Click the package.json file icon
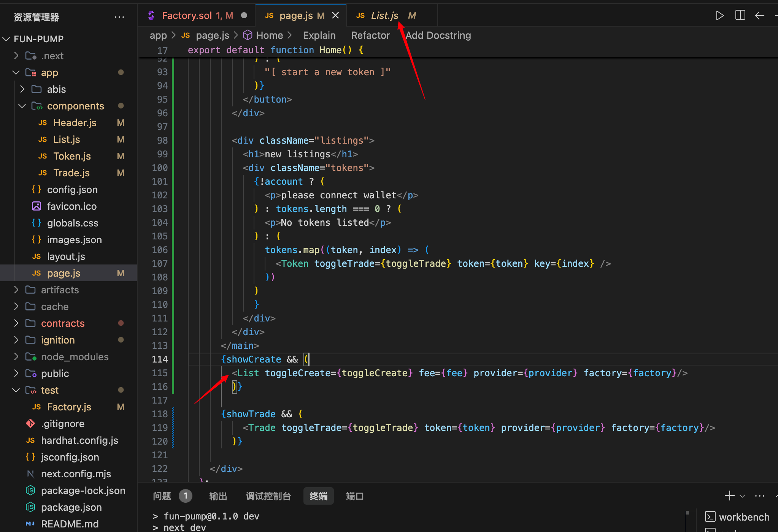Viewport: 778px width, 532px height. (x=30, y=507)
